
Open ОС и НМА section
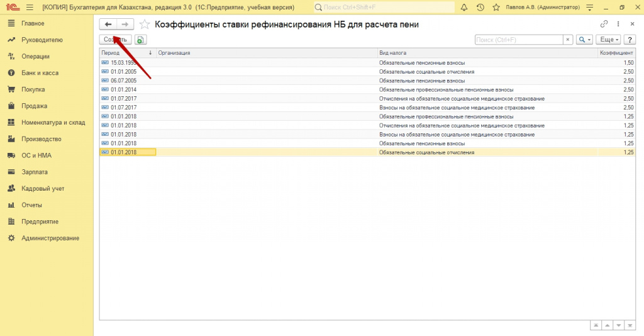coord(36,155)
